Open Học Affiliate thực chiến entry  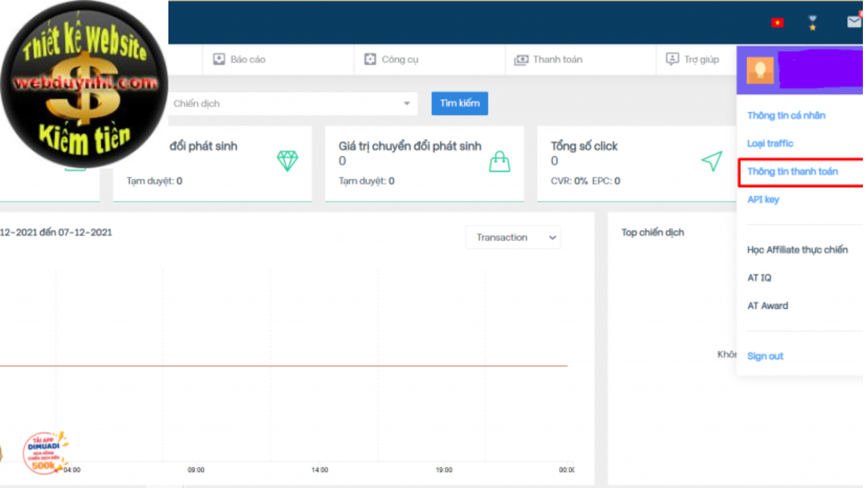(x=797, y=250)
